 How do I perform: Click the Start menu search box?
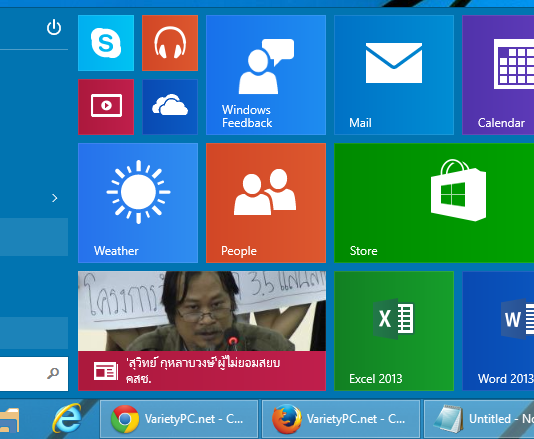(x=34, y=374)
